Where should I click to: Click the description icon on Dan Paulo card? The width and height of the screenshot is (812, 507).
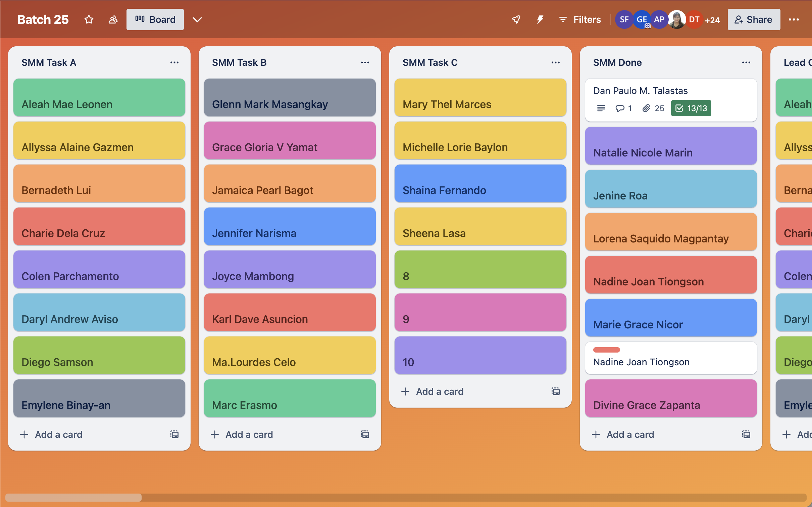(x=601, y=108)
